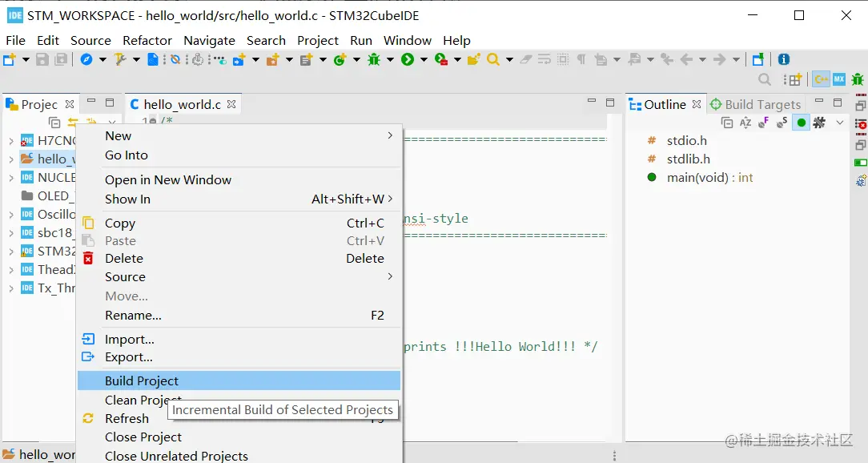The height and width of the screenshot is (463, 868).
Task: Click the New file toolbar icon
Action: click(x=10, y=59)
